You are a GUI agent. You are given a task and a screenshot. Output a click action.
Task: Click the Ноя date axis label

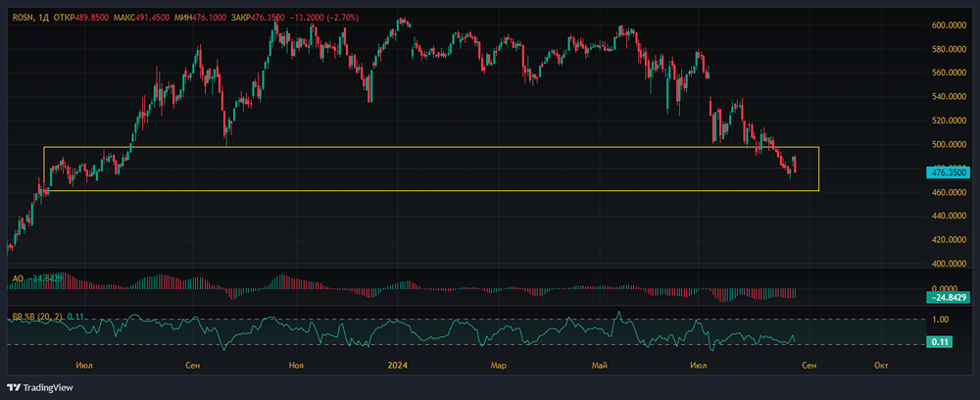point(296,365)
